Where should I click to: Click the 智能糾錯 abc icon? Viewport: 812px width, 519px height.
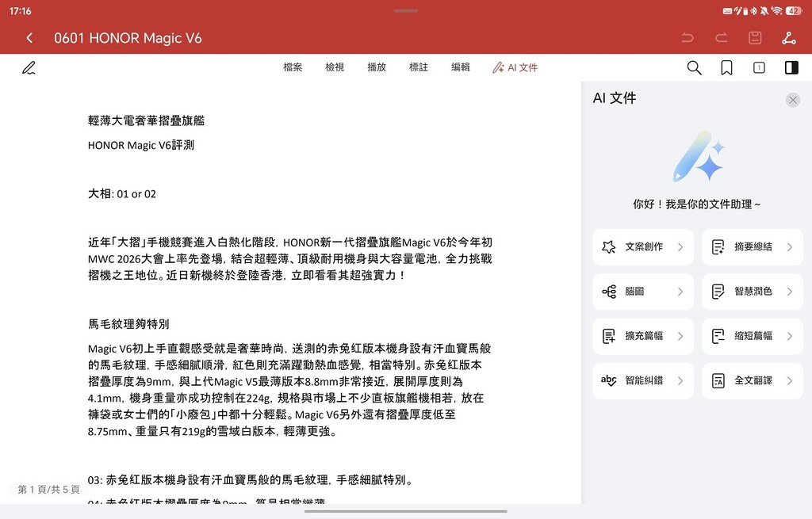point(609,381)
